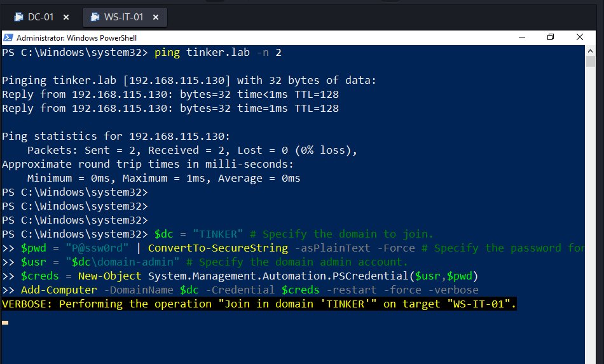The image size is (604, 364).
Task: Minimize the PowerShell window
Action: 521,37
